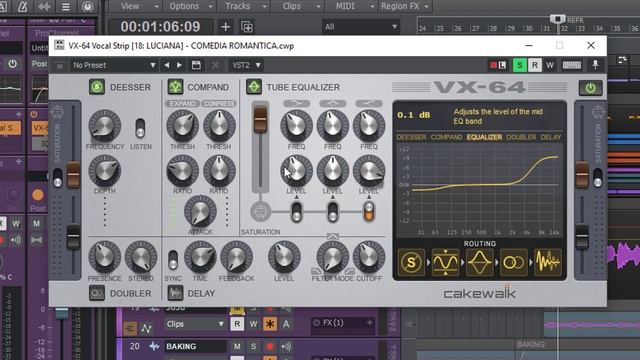The image size is (640, 360).
Task: Expand the Region FX dropdown arrow
Action: (x=427, y=7)
